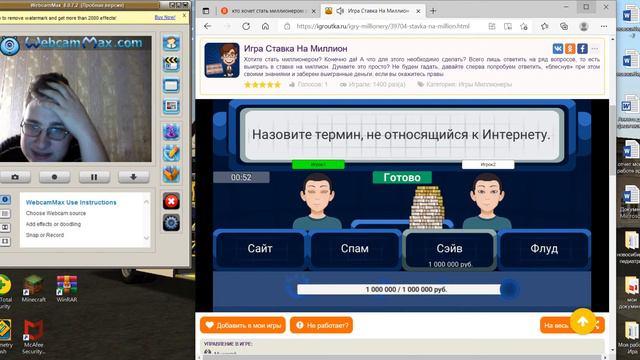Share the game via Facebook

[582, 49]
